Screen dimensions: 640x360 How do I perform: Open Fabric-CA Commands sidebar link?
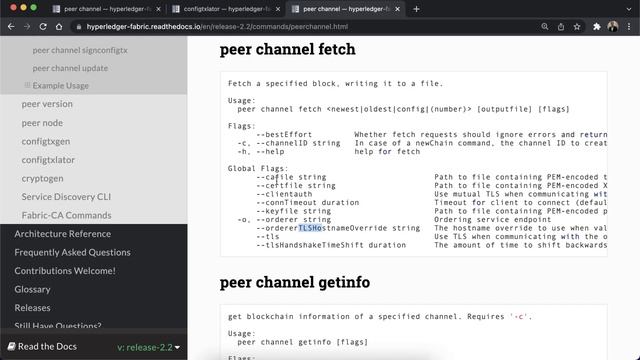point(67,215)
